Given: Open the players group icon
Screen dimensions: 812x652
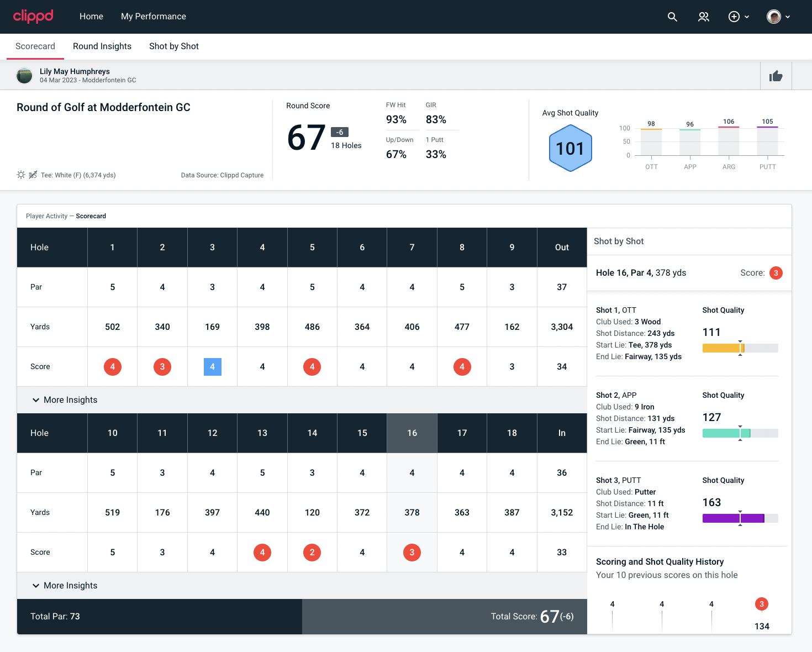Looking at the screenshot, I should coord(703,17).
